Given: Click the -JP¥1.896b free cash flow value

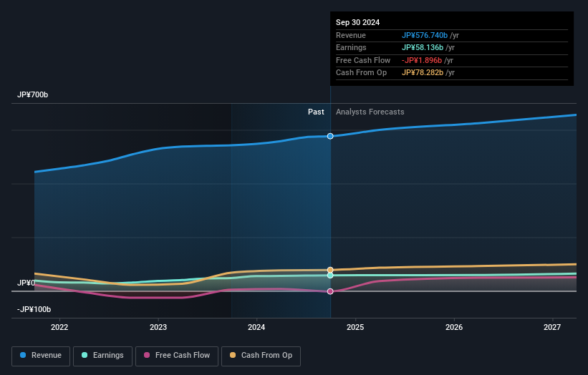Looking at the screenshot, I should 422,60.
